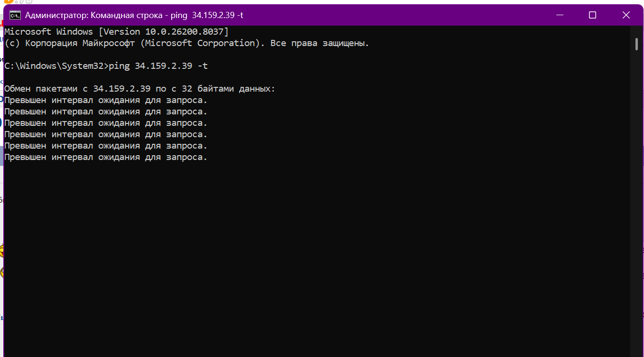
Task: Minimize the Command Prompt window
Action: pos(559,15)
